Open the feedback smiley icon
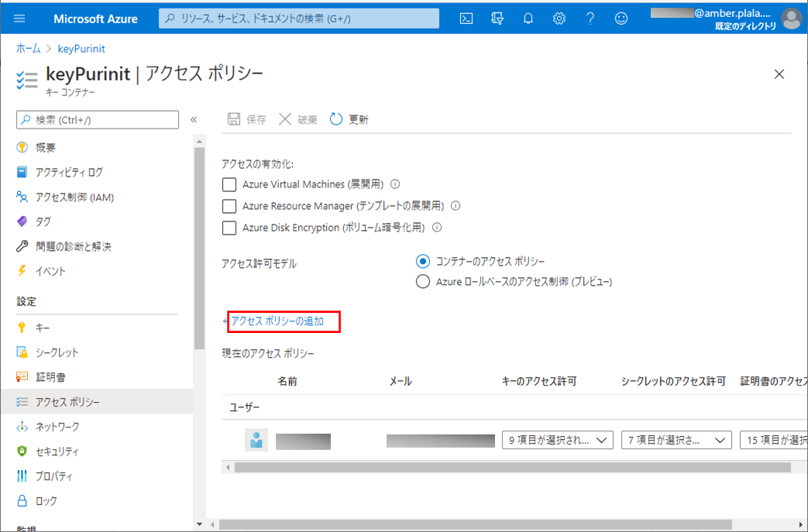 point(621,19)
